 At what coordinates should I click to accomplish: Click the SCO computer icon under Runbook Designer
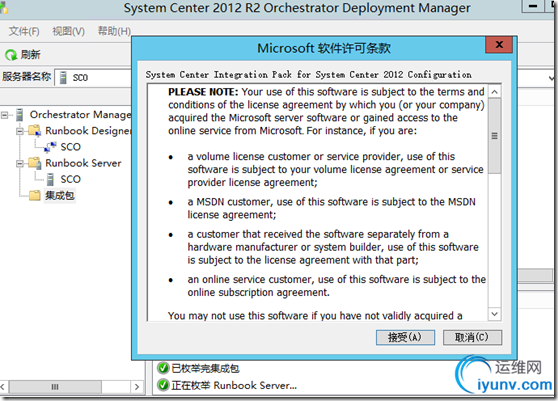[x=51, y=146]
